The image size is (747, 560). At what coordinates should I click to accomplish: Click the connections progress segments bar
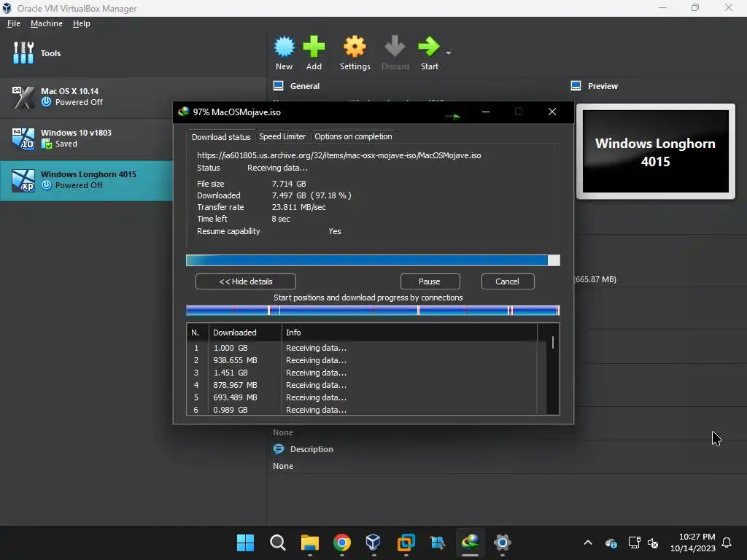373,311
